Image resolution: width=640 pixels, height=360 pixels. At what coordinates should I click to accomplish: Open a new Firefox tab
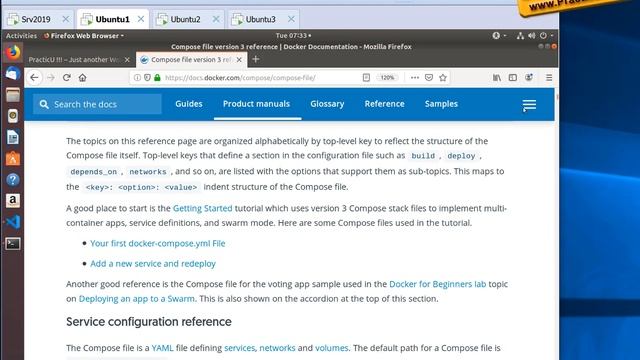256,60
